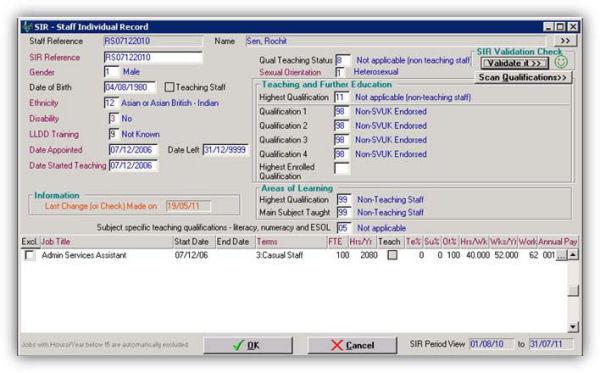Click the Gender code field
The image size is (600, 373).
pos(111,72)
